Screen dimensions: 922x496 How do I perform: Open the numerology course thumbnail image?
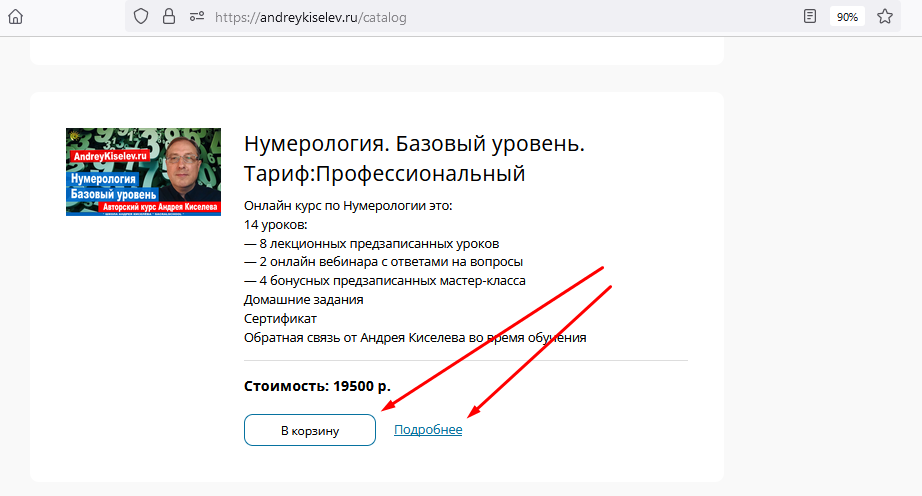(143, 172)
